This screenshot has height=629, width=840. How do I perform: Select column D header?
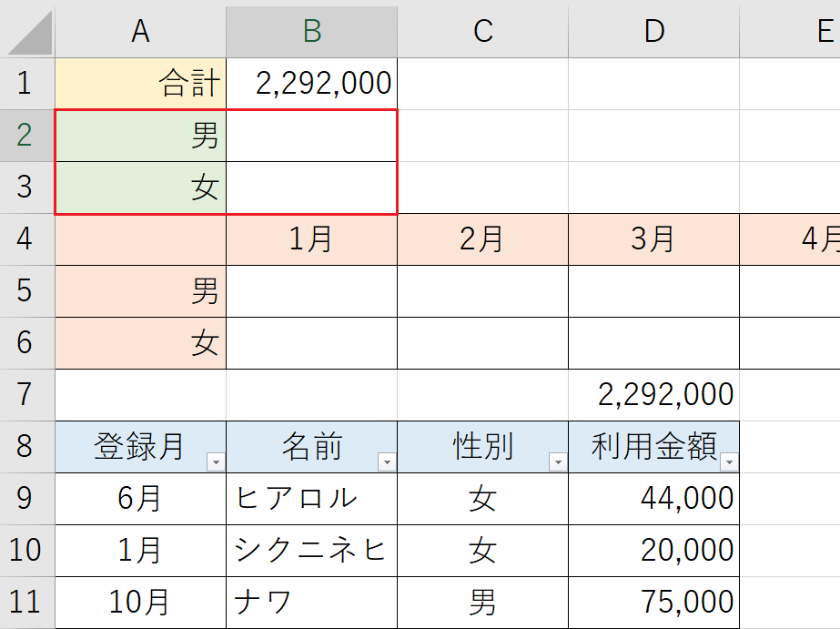653,31
